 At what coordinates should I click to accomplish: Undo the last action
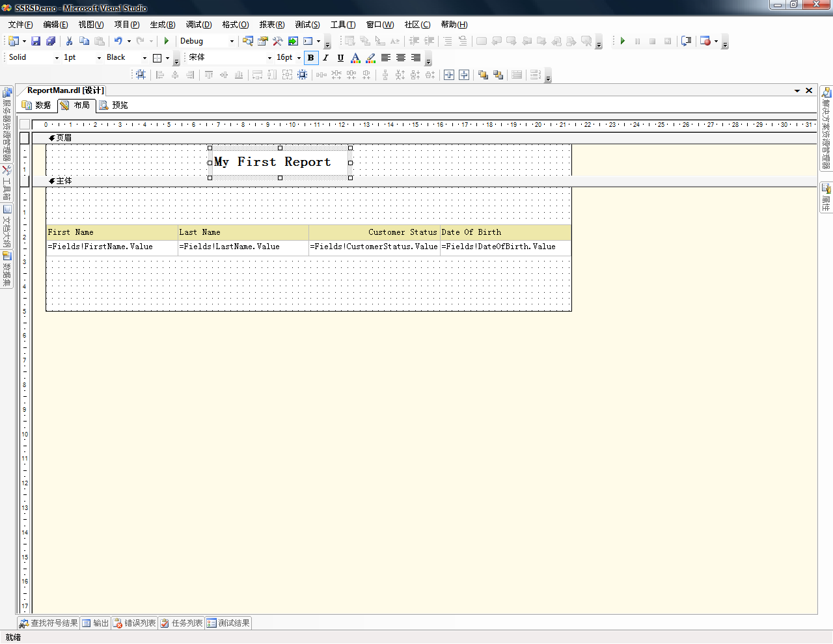point(118,41)
